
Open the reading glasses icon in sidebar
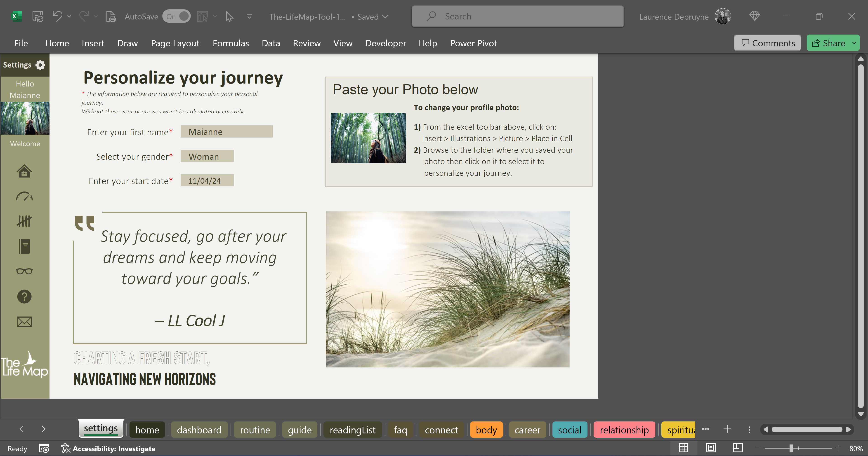pos(24,271)
